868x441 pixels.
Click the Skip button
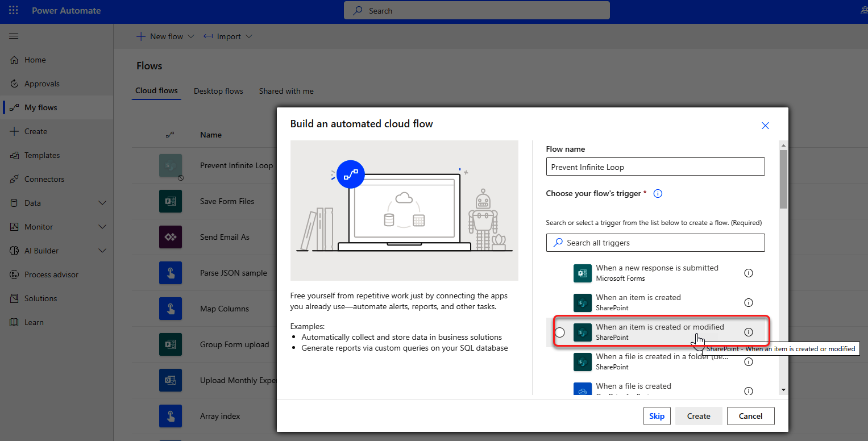click(x=657, y=416)
